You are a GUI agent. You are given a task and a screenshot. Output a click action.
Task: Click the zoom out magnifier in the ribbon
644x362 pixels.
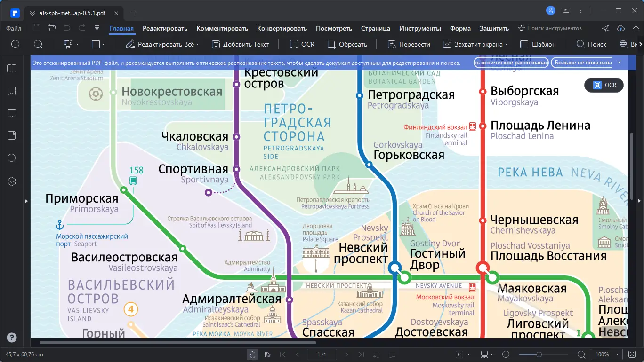(x=16, y=44)
